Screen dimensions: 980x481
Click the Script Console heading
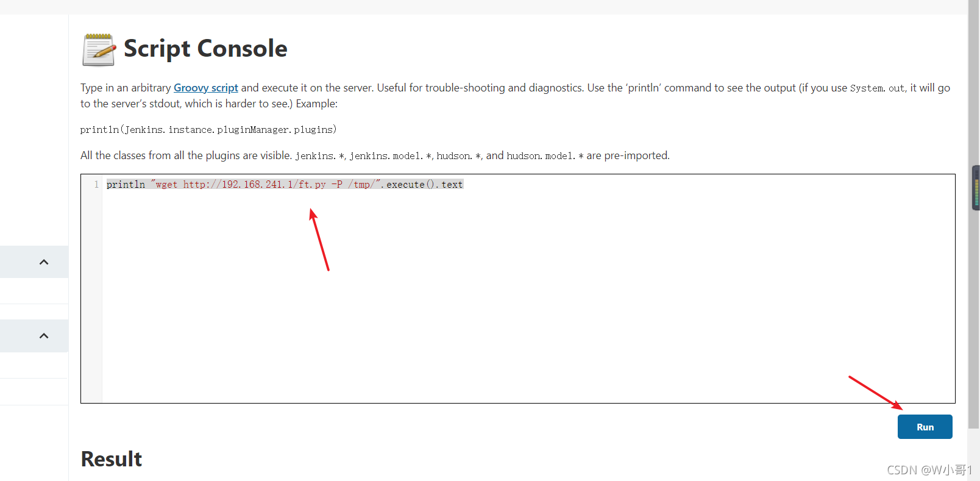tap(205, 49)
